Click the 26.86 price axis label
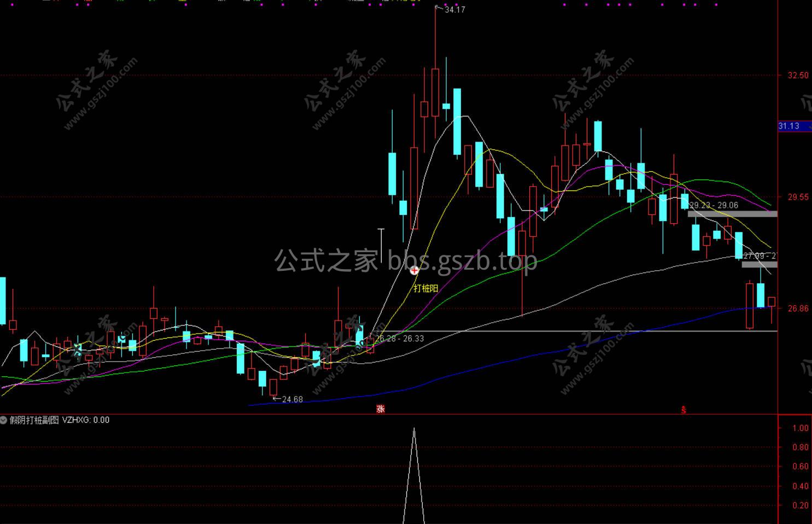Screen dimensions: 812x524 [798, 308]
